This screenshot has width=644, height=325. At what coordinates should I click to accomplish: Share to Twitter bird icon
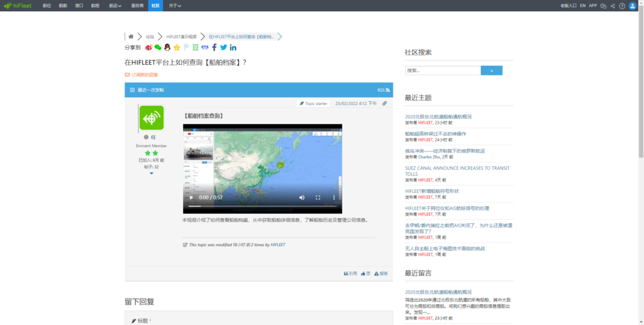pos(223,47)
